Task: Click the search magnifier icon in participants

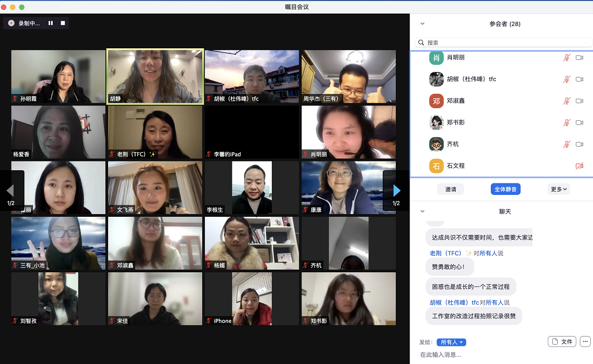Action: pyautogui.click(x=421, y=42)
